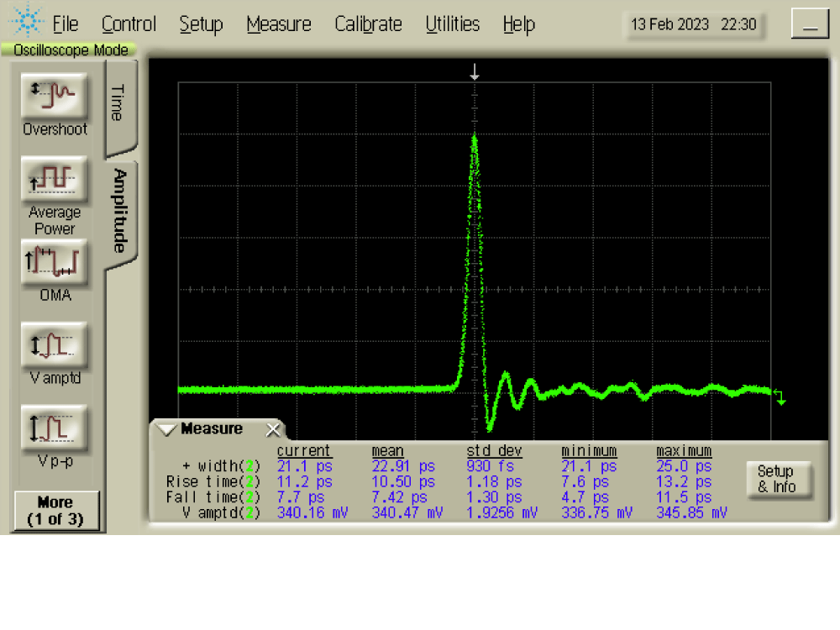Image resolution: width=840 pixels, height=630 pixels.
Task: Click the 10.50 ps mean rise time
Action: [x=403, y=481]
